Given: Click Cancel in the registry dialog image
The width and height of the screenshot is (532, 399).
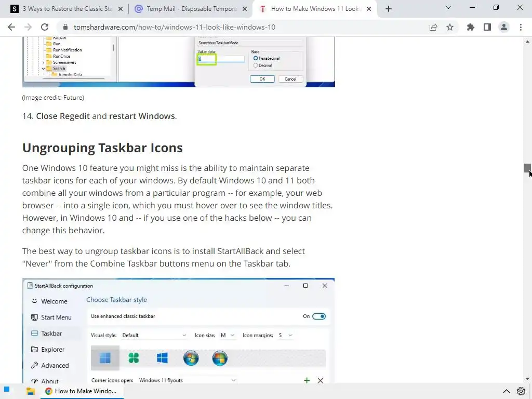Looking at the screenshot, I should pos(290,79).
